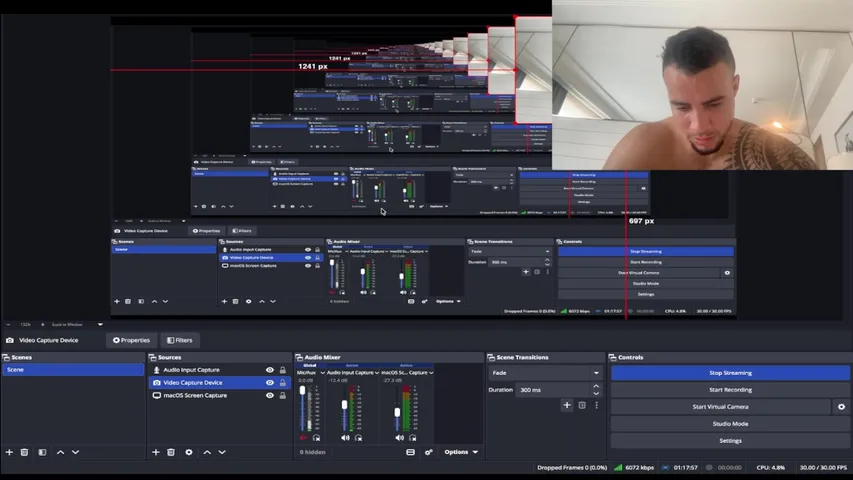Click the webcam feed in the preview

click(702, 85)
